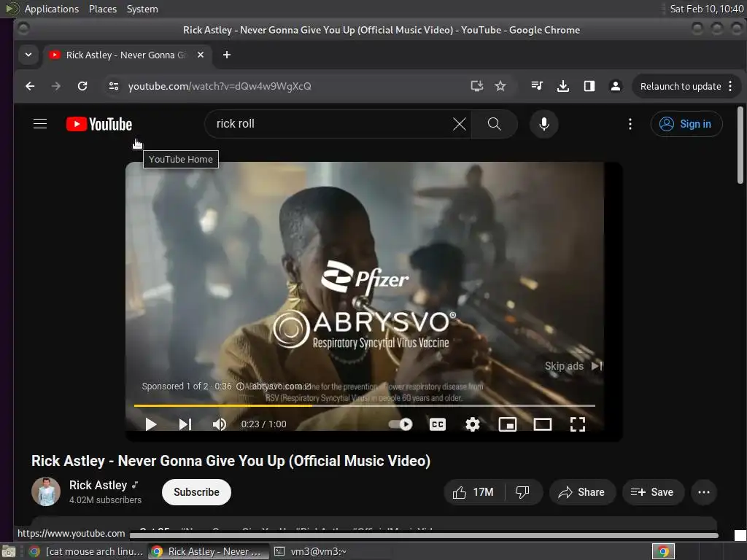Toggle the autoplay switch

coord(400,424)
